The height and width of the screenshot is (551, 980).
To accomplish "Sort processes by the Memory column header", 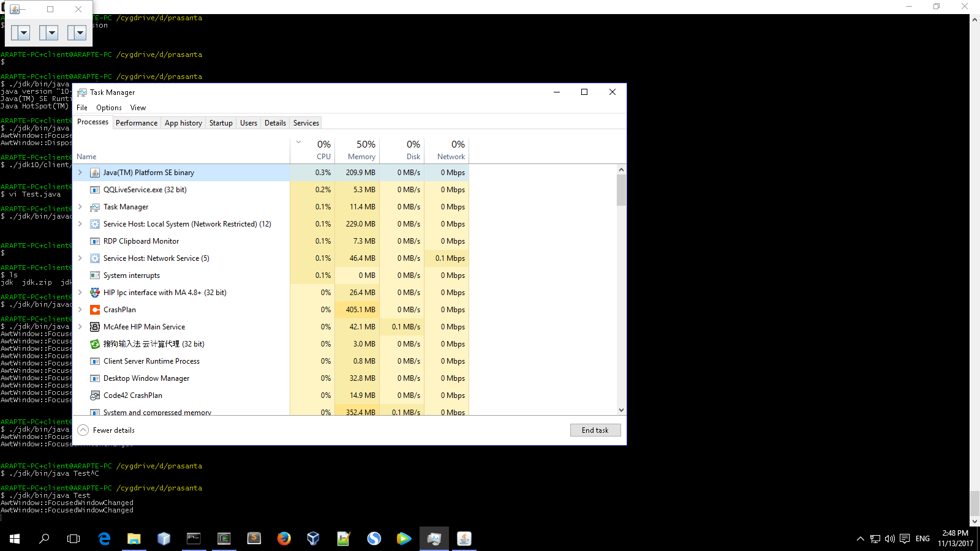I will tap(357, 150).
